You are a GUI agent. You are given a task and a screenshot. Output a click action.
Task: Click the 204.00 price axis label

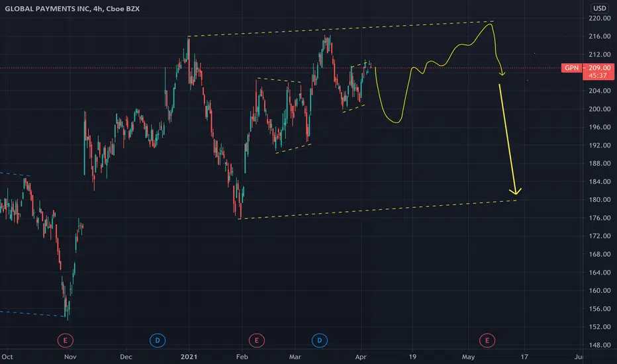(x=599, y=91)
